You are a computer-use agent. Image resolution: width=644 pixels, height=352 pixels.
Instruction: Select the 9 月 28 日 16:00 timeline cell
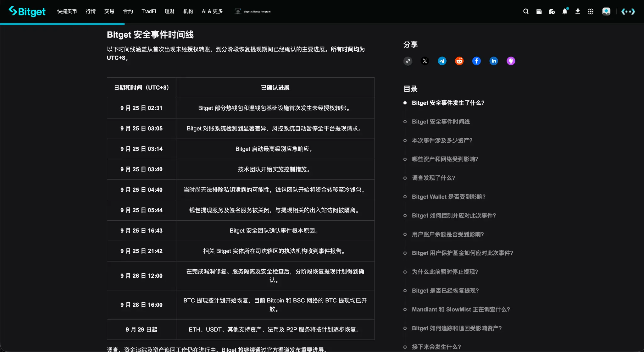(142, 305)
